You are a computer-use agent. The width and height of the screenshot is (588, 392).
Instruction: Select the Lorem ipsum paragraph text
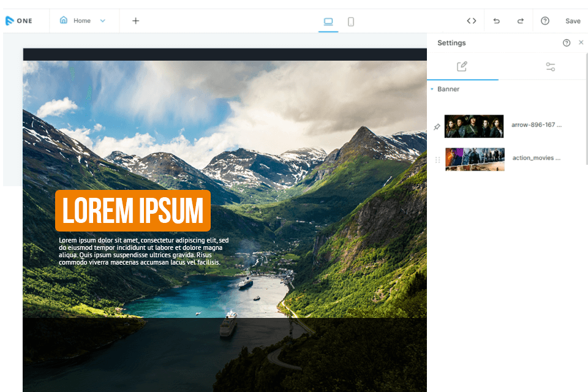pyautogui.click(x=143, y=251)
